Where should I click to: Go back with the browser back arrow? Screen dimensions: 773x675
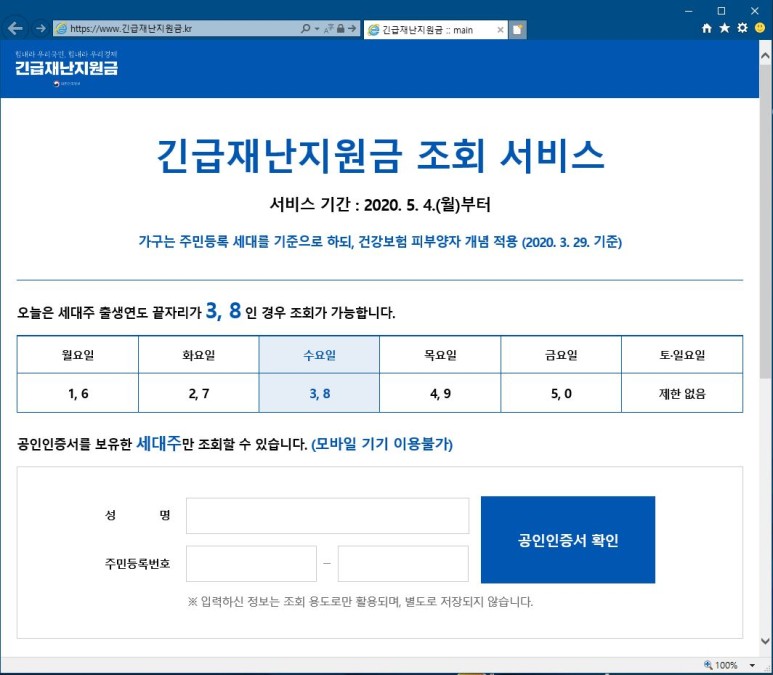click(15, 29)
